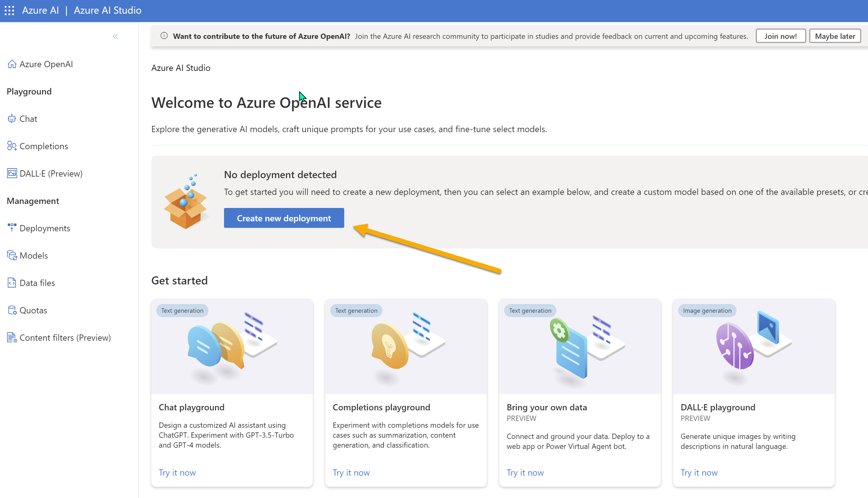Viewport: 868px width, 498px height.
Task: Open the Quotas page
Action: (x=33, y=310)
